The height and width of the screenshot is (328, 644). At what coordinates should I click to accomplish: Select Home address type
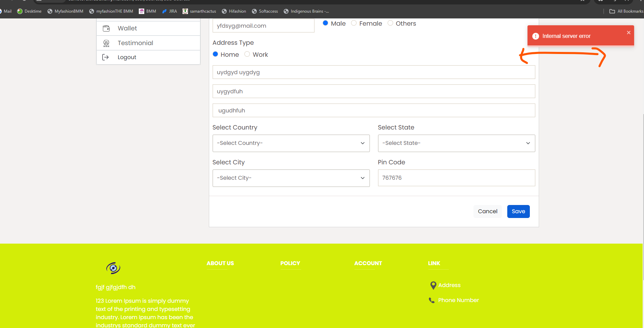click(215, 54)
